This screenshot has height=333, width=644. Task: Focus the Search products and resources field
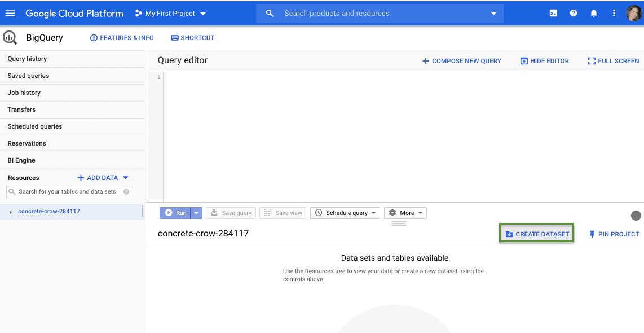(x=380, y=13)
